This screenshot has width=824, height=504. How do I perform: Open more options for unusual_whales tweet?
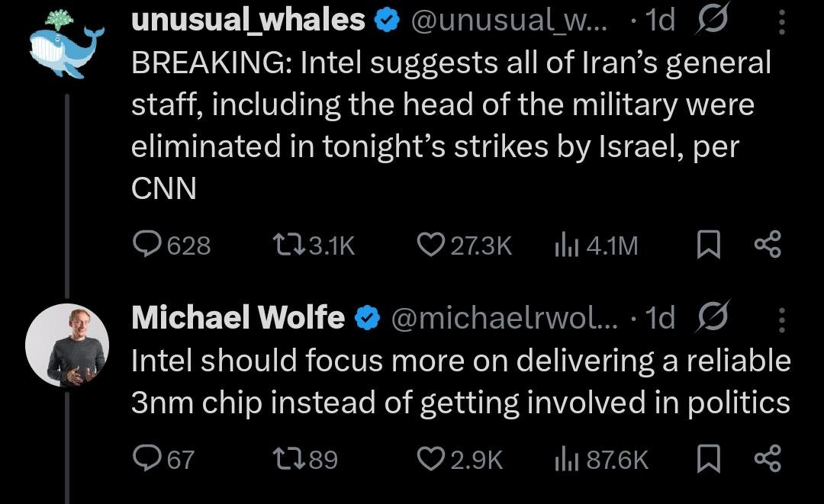[781, 23]
